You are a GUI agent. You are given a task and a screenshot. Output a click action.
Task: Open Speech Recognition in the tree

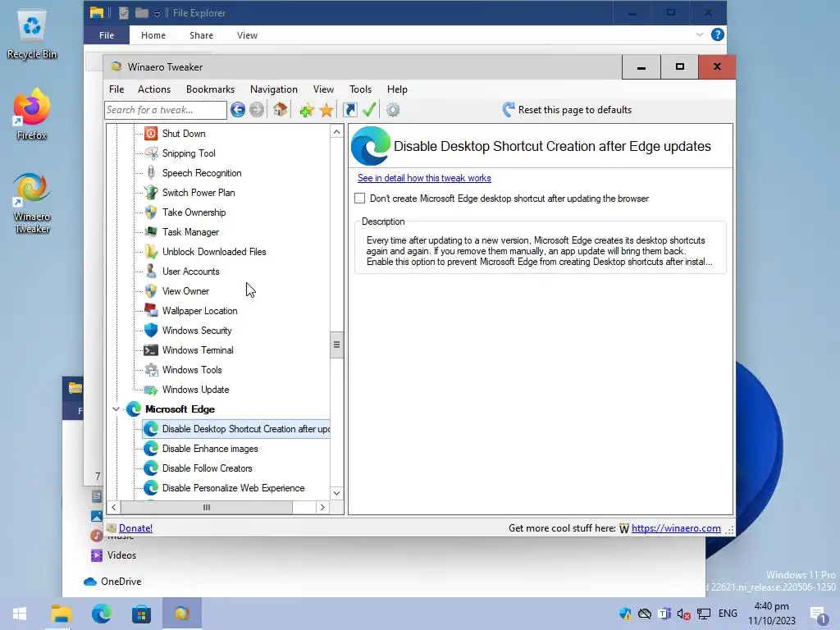[202, 173]
